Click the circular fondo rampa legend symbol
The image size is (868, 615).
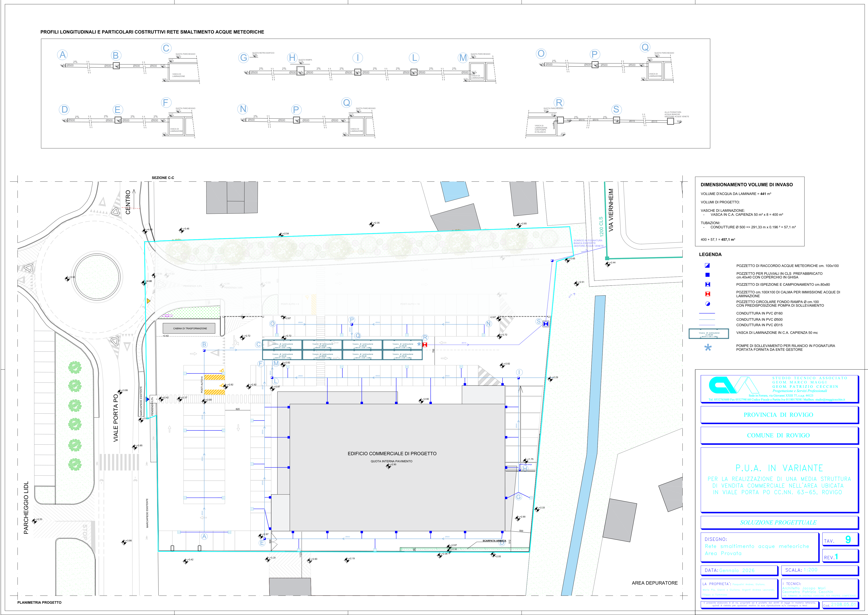pos(707,304)
